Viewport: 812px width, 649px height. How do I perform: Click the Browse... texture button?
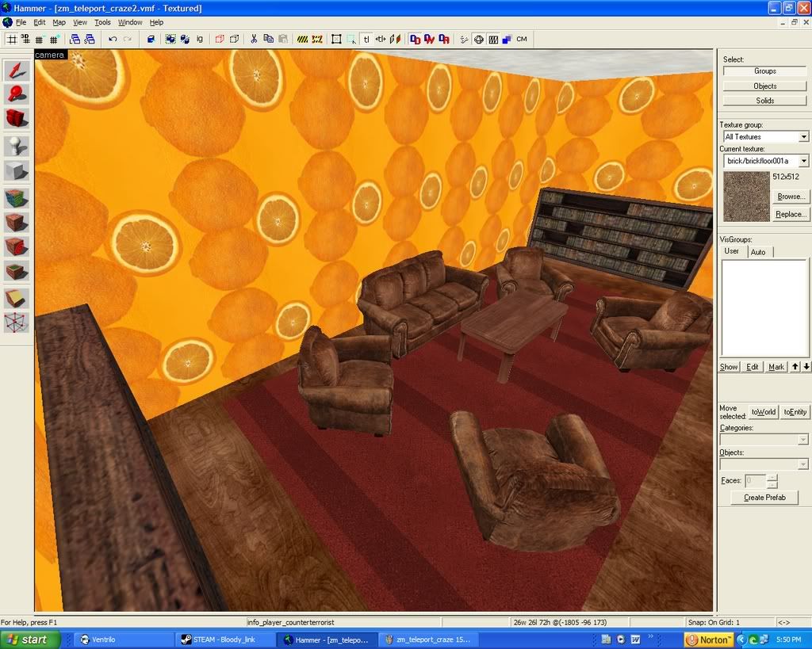click(790, 197)
